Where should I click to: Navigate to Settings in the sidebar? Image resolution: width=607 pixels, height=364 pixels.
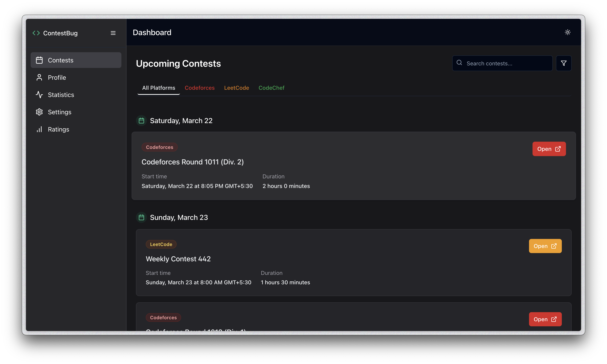(x=76, y=112)
